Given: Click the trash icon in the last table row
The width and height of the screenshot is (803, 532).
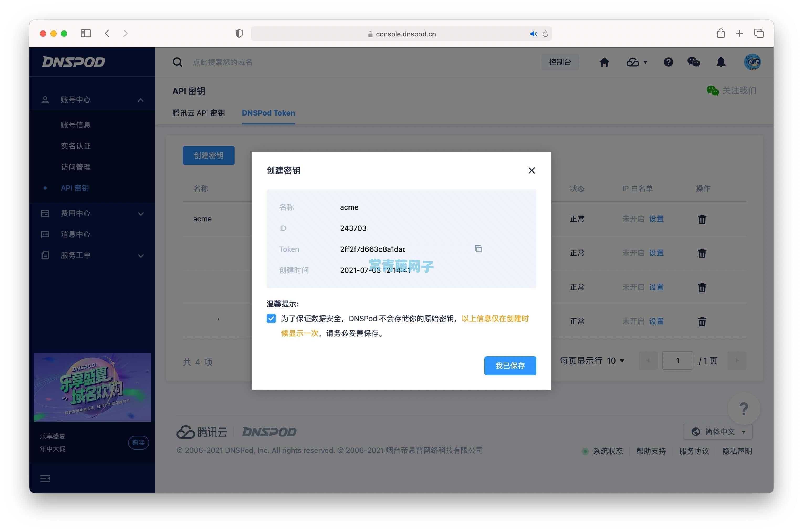Looking at the screenshot, I should pos(702,321).
